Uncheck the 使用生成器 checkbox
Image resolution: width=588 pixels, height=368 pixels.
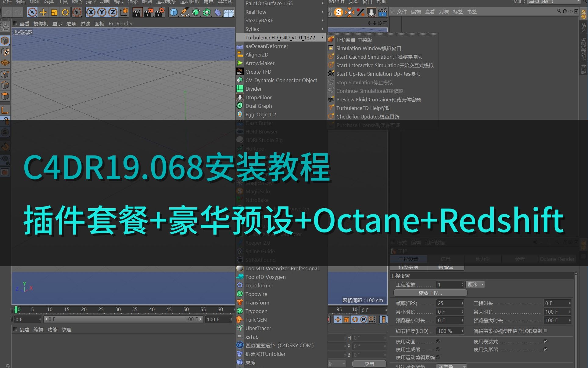(x=438, y=349)
